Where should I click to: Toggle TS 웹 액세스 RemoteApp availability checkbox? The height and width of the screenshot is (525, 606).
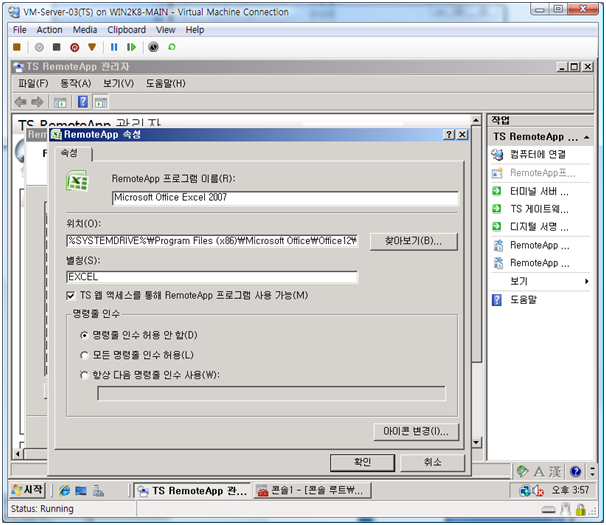click(71, 296)
